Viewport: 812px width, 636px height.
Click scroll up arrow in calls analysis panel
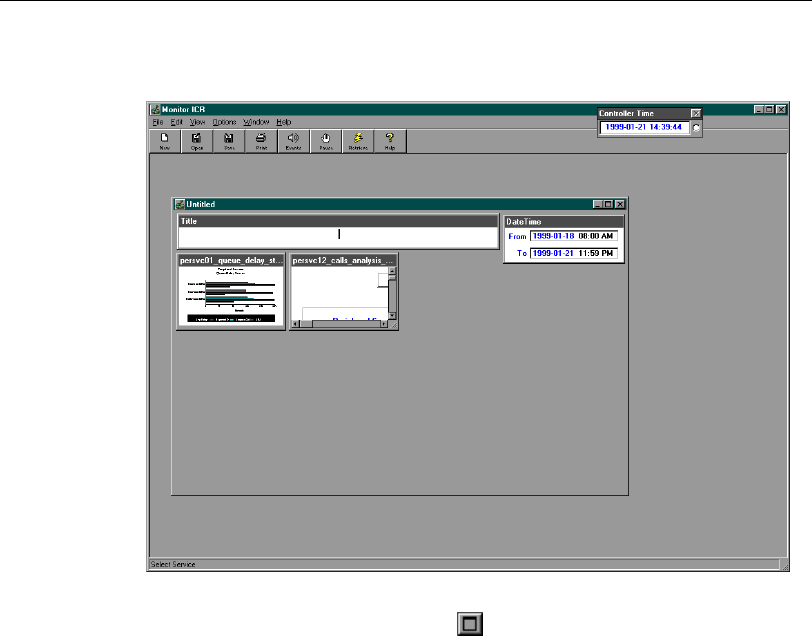point(392,270)
